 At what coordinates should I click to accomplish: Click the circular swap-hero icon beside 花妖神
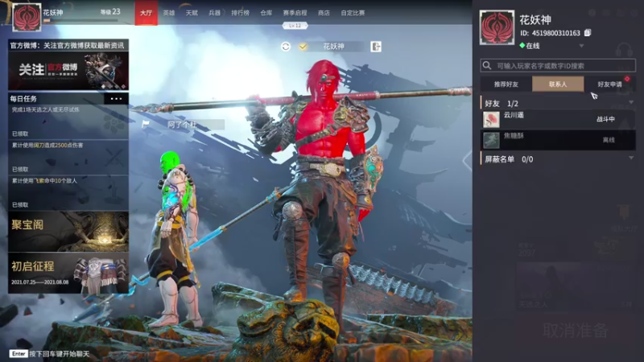(286, 47)
